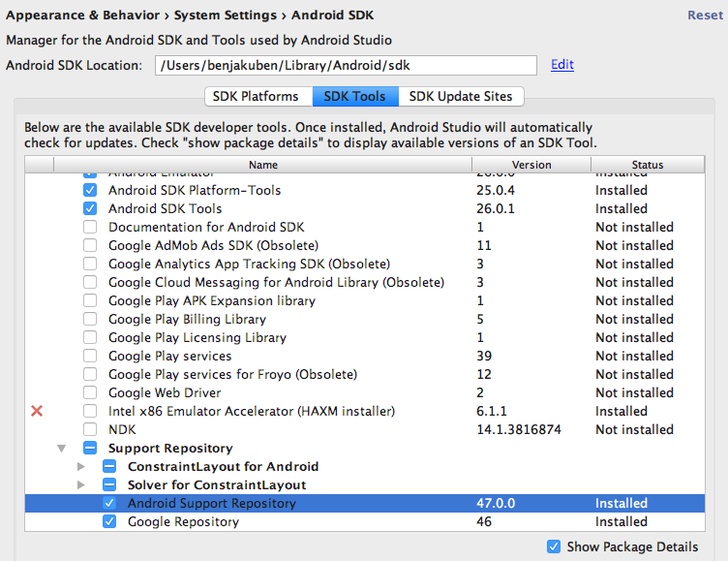Viewport: 728px width, 561px height.
Task: Click Documentation for Android SDK label
Action: [x=206, y=227]
